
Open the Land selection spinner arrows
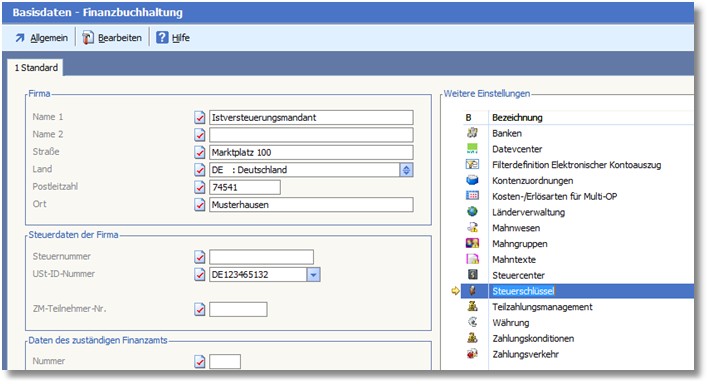pyautogui.click(x=406, y=170)
